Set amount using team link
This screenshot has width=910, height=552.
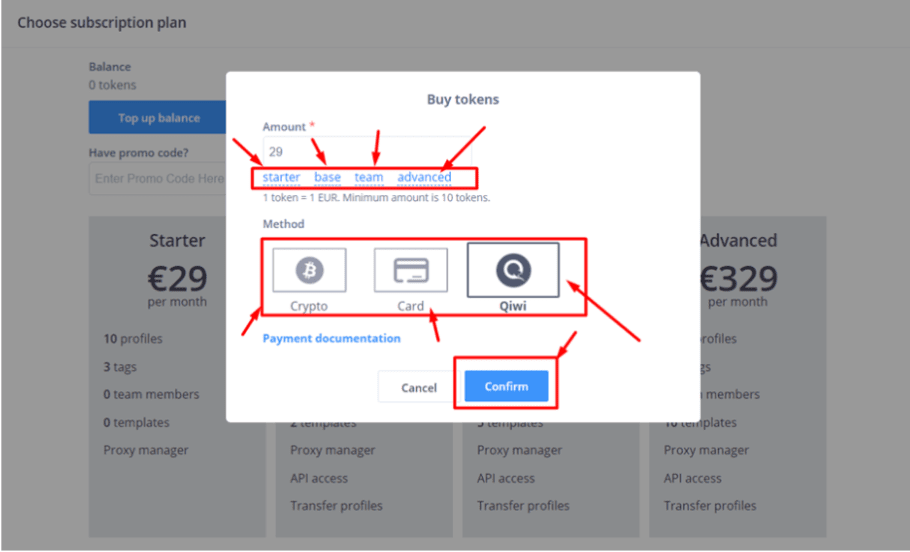click(x=369, y=177)
